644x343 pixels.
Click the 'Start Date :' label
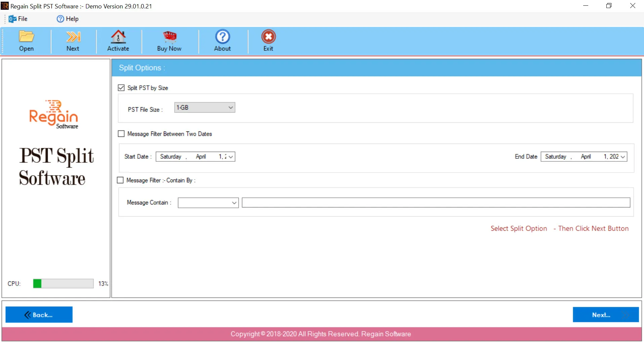(138, 157)
